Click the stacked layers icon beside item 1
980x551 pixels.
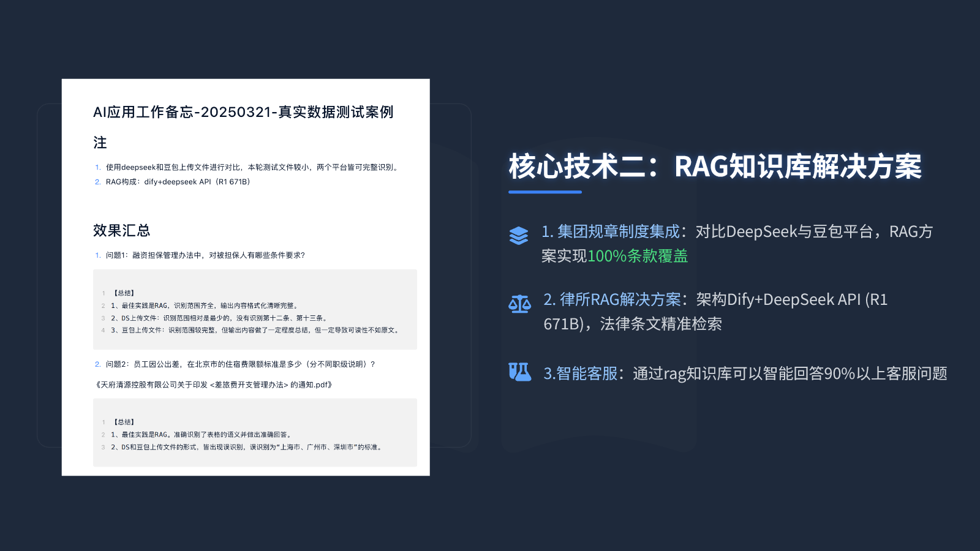tap(519, 236)
